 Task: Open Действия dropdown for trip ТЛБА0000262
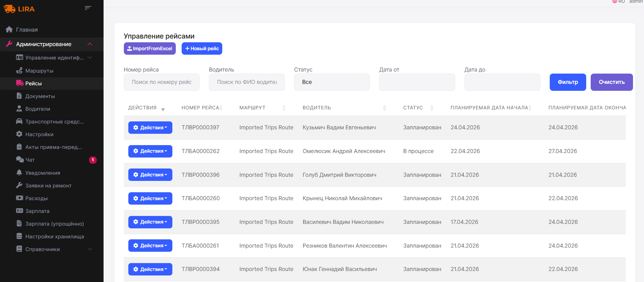[x=150, y=151]
